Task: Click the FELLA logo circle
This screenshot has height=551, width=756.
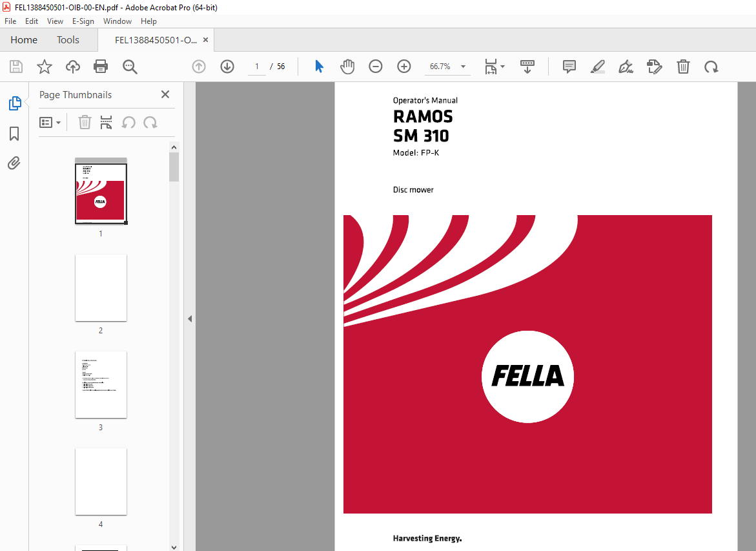Action: pos(527,377)
